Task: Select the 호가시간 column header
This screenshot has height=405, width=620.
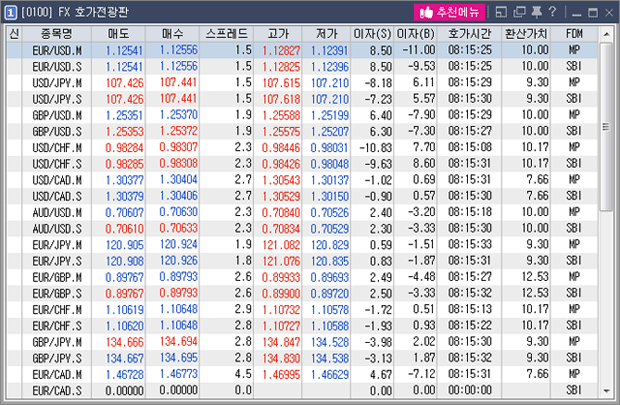Action: coord(469,34)
